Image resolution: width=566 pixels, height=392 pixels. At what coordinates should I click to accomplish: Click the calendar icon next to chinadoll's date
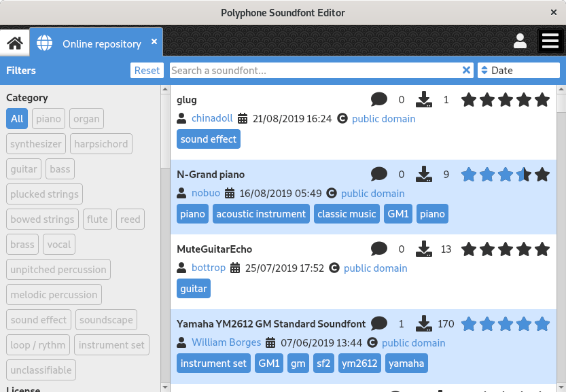click(x=243, y=118)
